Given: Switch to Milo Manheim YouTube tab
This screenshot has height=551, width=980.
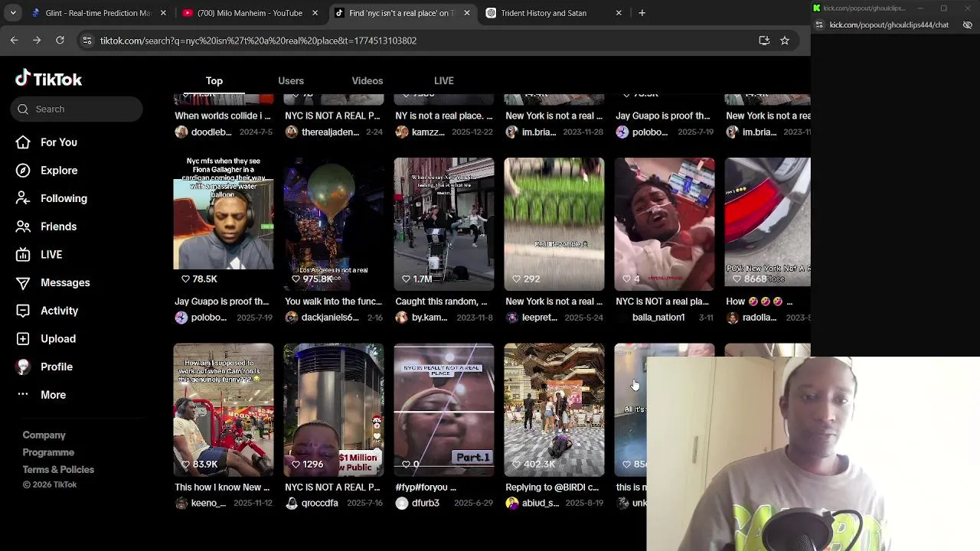Looking at the screenshot, I should click(x=250, y=13).
